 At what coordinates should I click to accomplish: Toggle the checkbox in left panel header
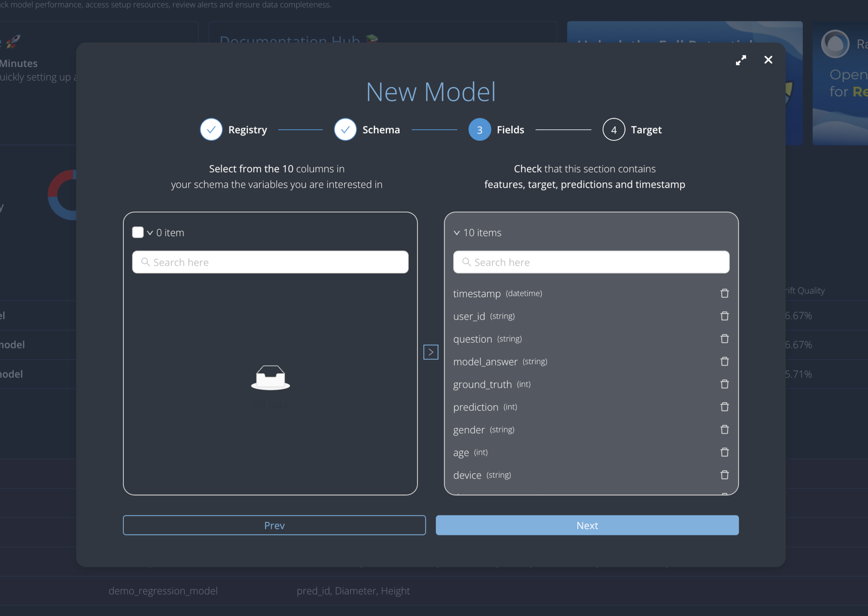pyautogui.click(x=137, y=232)
